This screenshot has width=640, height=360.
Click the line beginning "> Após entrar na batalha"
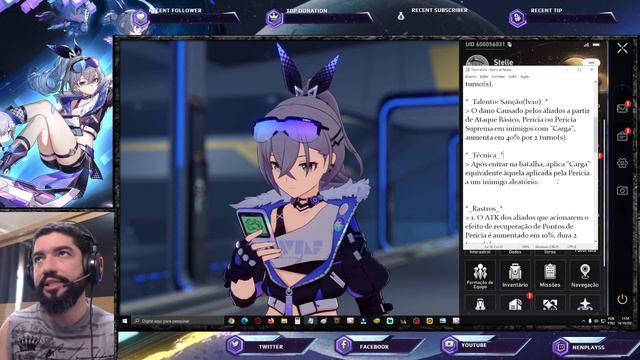coord(527,164)
